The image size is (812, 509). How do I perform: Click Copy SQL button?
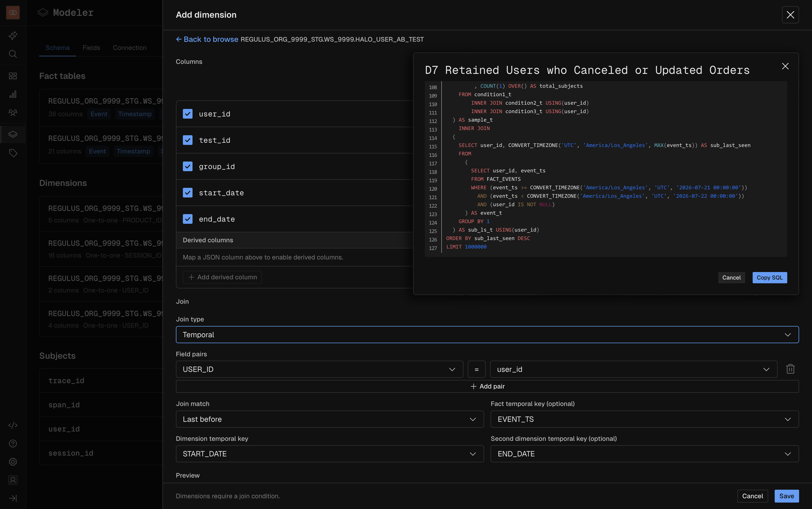tap(770, 278)
